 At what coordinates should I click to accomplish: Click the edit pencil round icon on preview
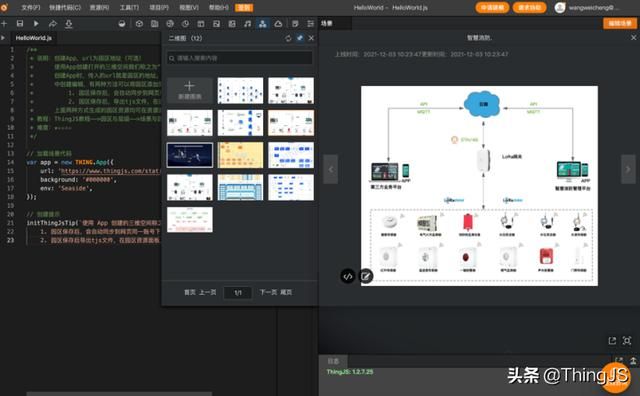click(x=366, y=276)
